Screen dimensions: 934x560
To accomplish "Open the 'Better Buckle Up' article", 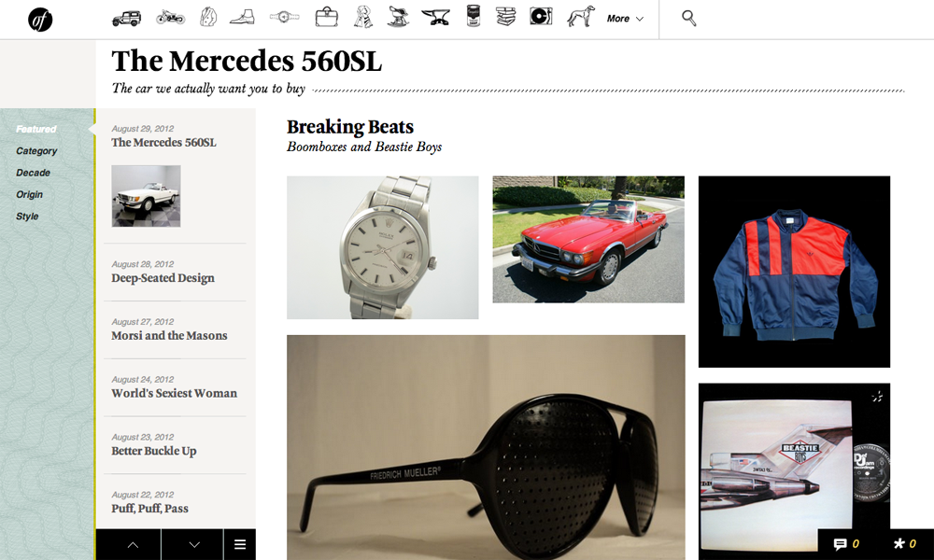I will coord(154,451).
